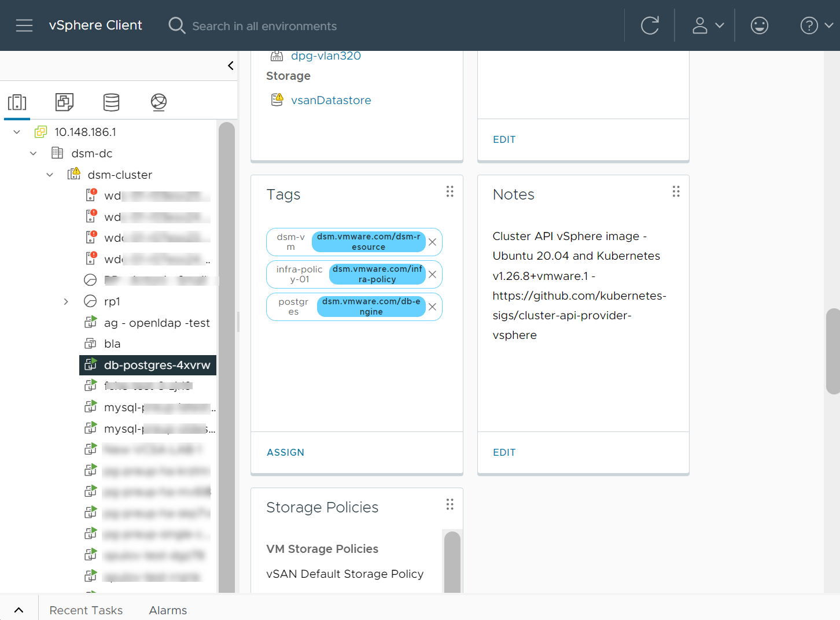Viewport: 840px width, 620px height.
Task: Click the dpg-vlan320 network icon
Action: 277,56
